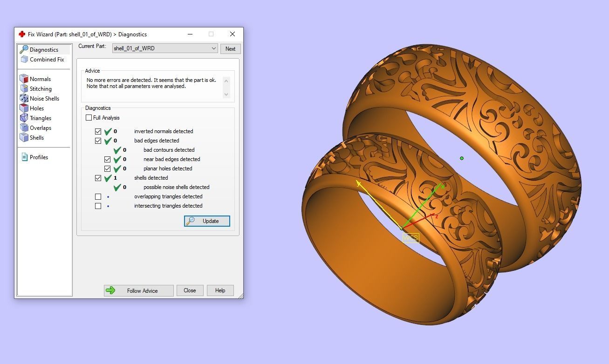This screenshot has width=609, height=364.
Task: Uncheck bad edges detected checkbox
Action: 98,141
